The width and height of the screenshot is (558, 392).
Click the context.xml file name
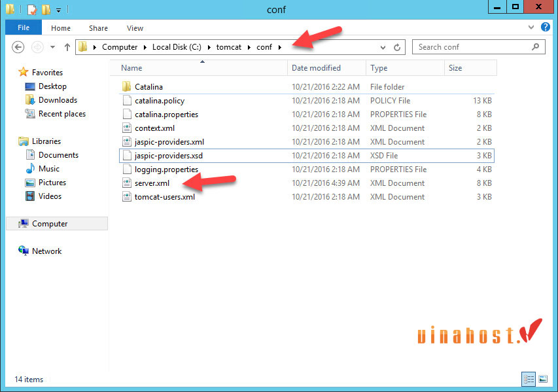(154, 128)
